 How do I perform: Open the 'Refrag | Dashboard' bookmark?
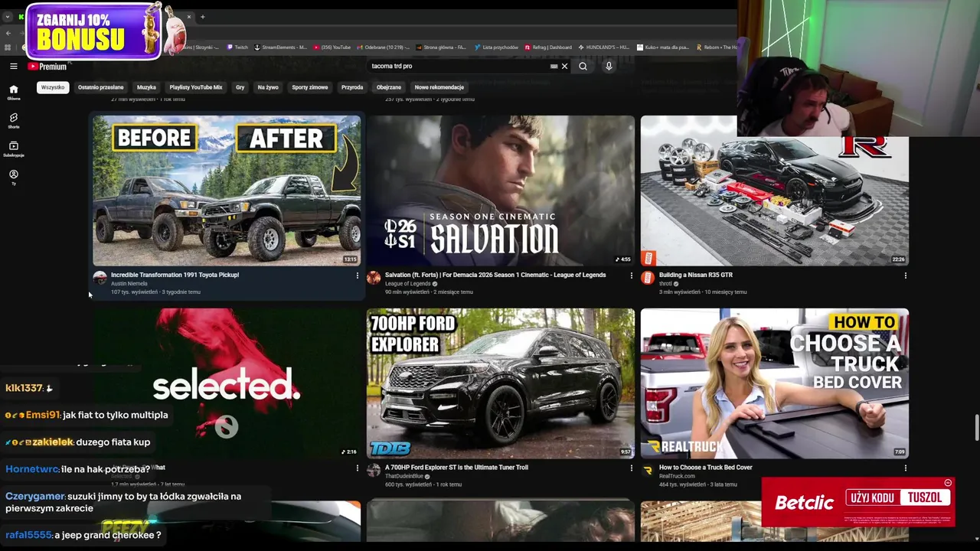tap(548, 47)
